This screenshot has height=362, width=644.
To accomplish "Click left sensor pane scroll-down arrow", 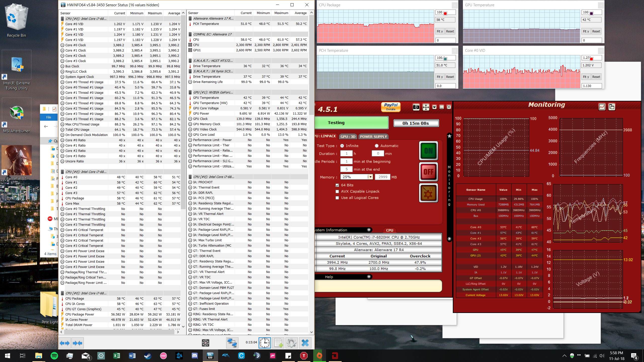I will [x=183, y=327].
